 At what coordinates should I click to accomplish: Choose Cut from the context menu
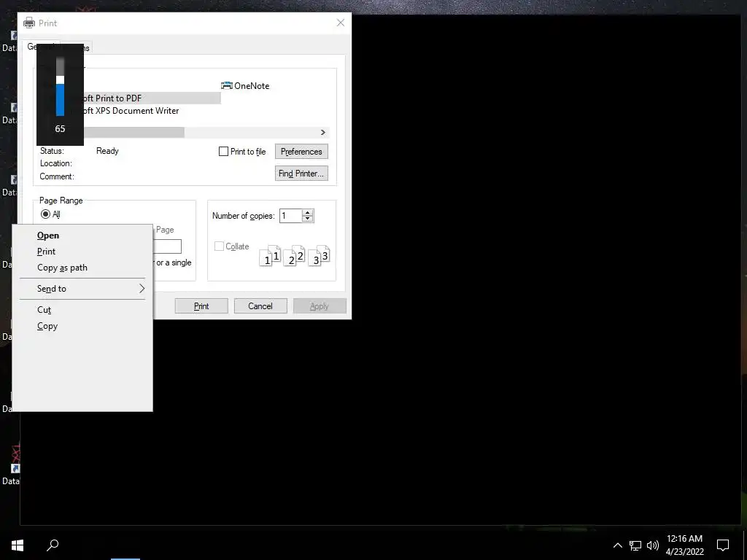(82, 309)
